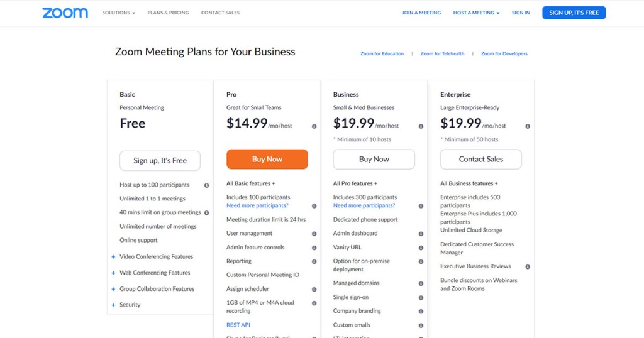Click info icon for Vanity URL
644x338 pixels.
click(421, 248)
